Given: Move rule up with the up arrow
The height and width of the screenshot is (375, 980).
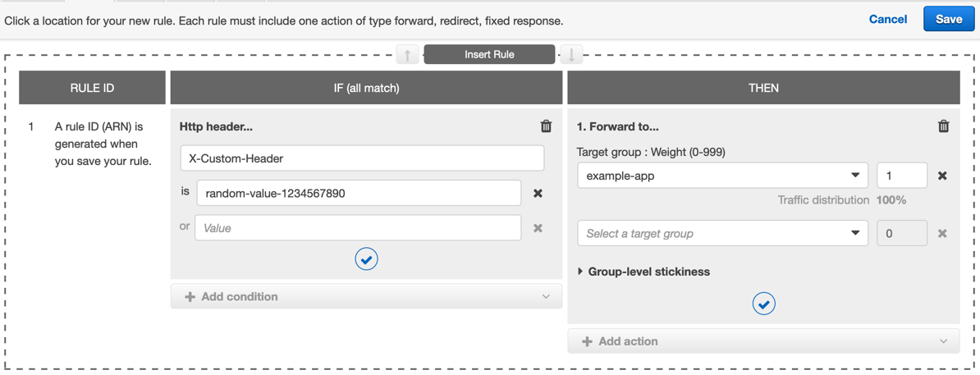Looking at the screenshot, I should tap(408, 55).
